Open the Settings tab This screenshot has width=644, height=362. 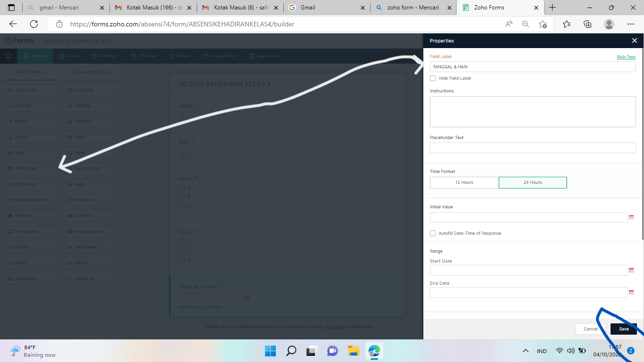[x=105, y=56]
